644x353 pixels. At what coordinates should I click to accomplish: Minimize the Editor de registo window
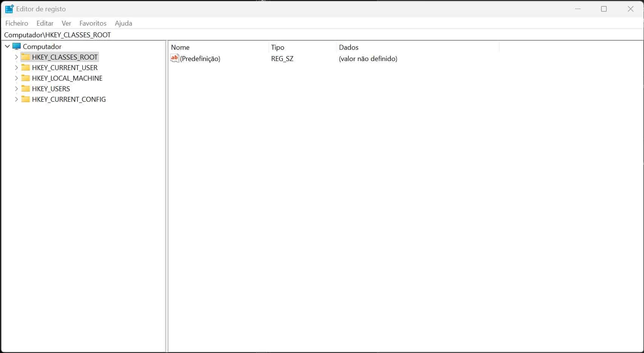point(578,9)
